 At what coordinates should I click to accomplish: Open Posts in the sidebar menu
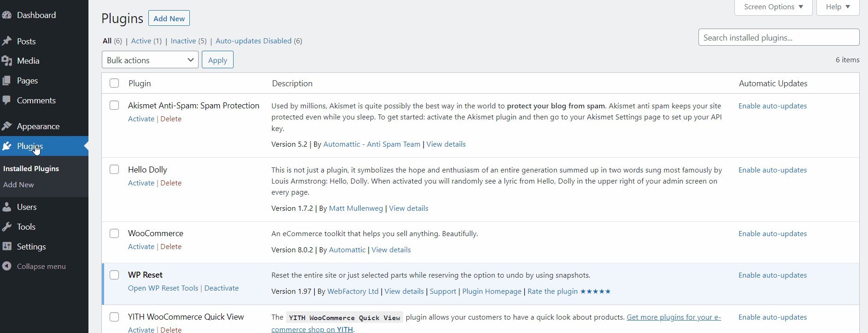(x=26, y=42)
